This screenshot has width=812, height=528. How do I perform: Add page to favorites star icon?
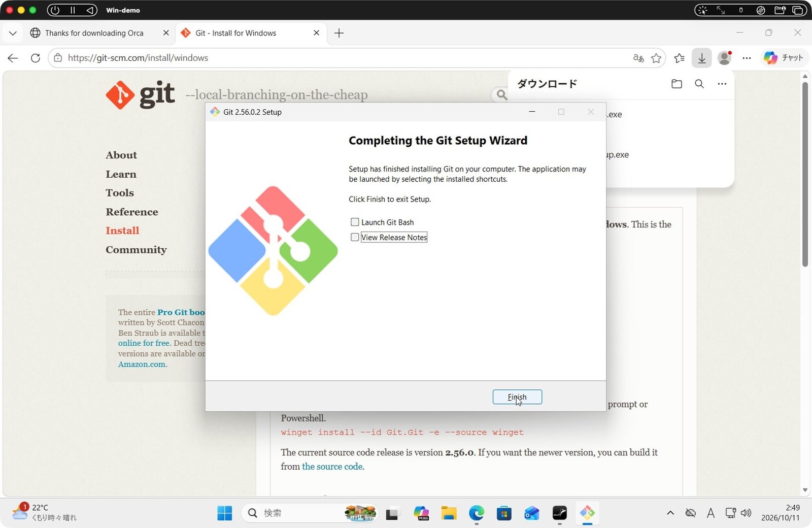click(656, 58)
